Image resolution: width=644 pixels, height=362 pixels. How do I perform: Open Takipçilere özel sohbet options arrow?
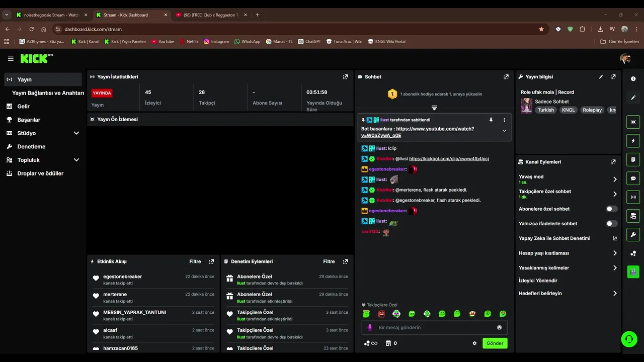[x=614, y=194]
